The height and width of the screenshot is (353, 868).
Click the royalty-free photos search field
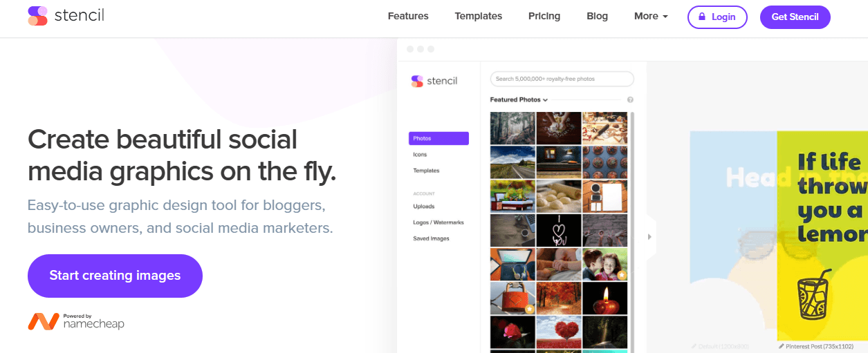pyautogui.click(x=562, y=79)
